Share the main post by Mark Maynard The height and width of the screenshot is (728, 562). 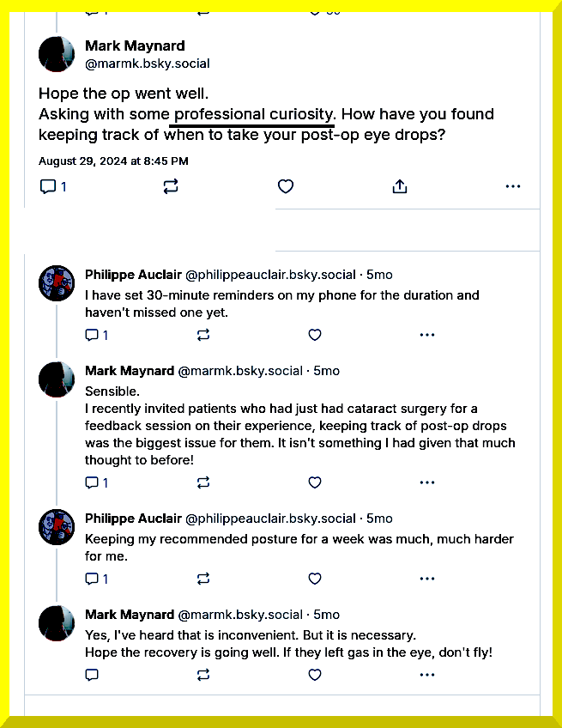[x=399, y=186]
